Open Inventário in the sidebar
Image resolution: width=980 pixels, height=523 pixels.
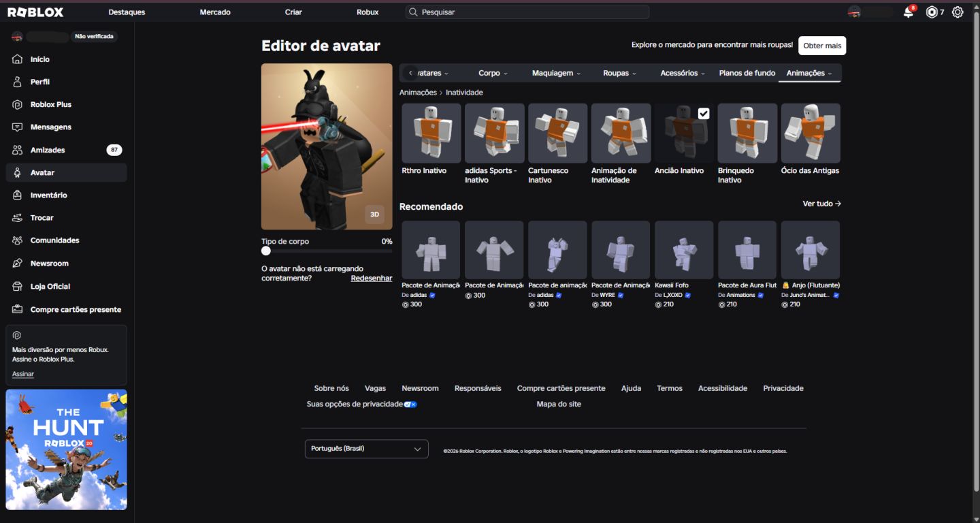point(66,195)
